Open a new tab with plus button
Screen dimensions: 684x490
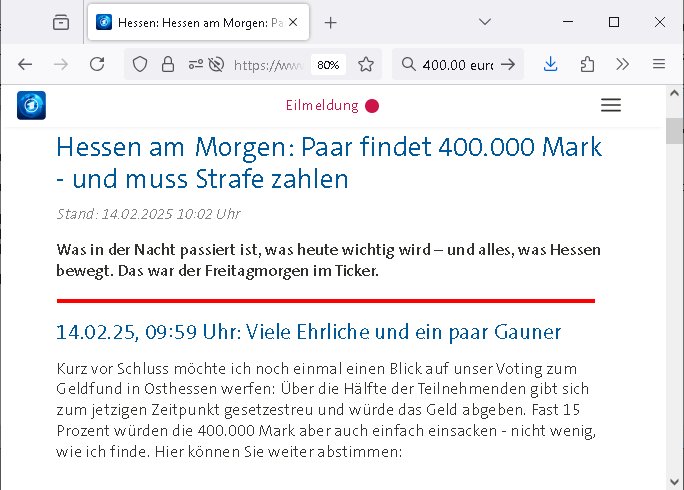click(331, 22)
